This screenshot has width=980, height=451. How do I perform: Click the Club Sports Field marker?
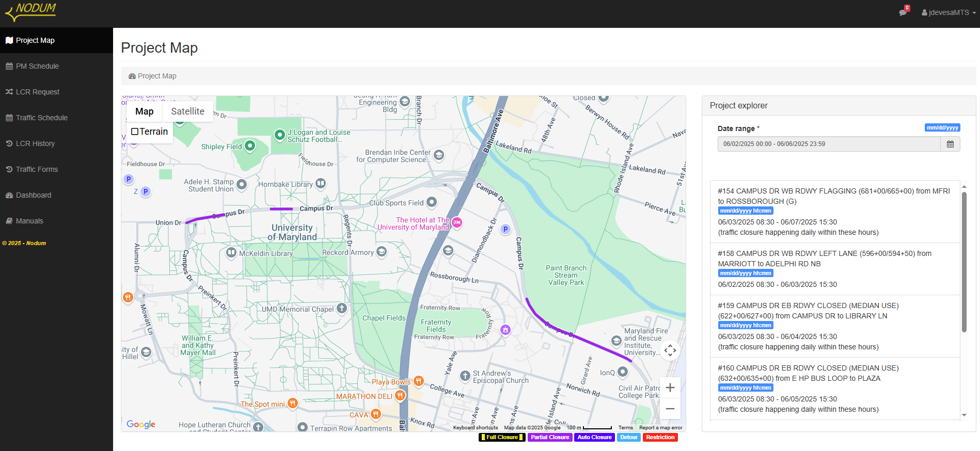pyautogui.click(x=432, y=202)
